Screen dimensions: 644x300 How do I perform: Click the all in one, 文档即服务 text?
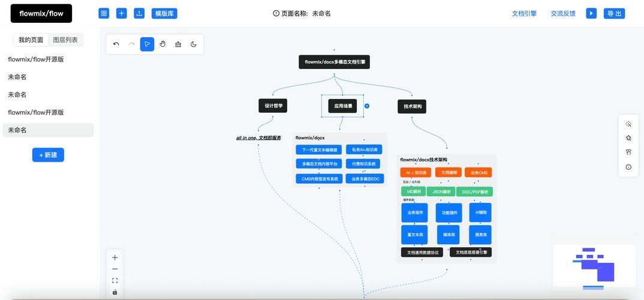point(258,138)
